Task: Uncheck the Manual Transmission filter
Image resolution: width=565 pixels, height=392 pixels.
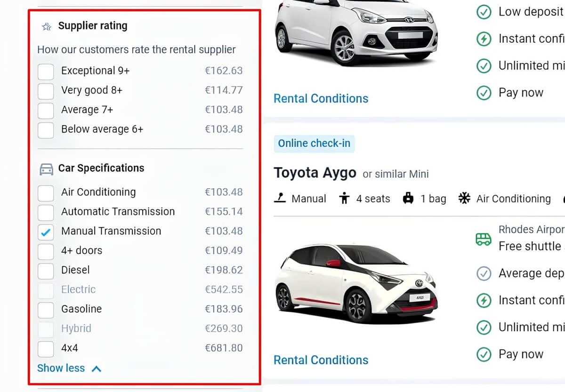Action: coord(46,232)
